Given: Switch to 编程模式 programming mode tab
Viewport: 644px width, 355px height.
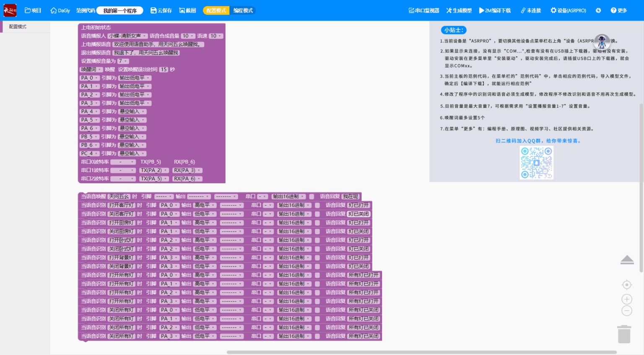Looking at the screenshot, I should click(243, 10).
